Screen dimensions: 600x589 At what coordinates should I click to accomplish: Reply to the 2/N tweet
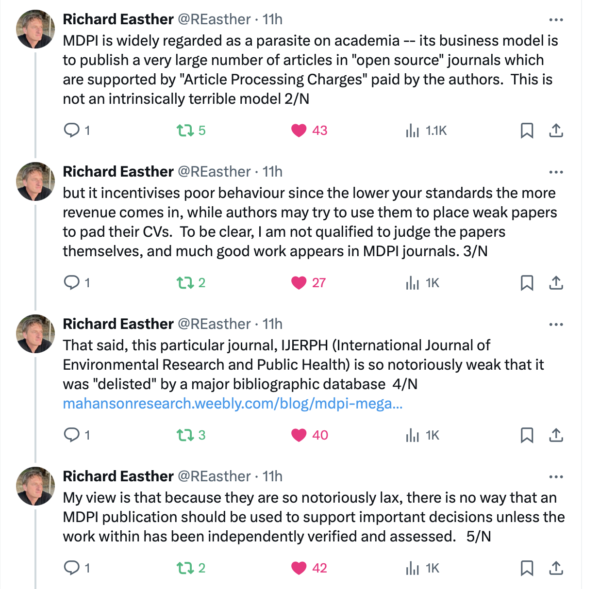(71, 130)
